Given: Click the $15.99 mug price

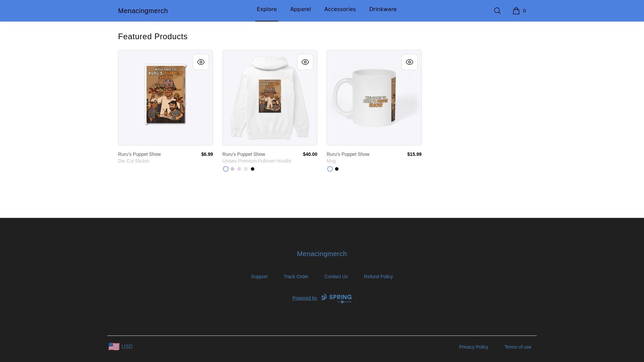Looking at the screenshot, I should (414, 154).
